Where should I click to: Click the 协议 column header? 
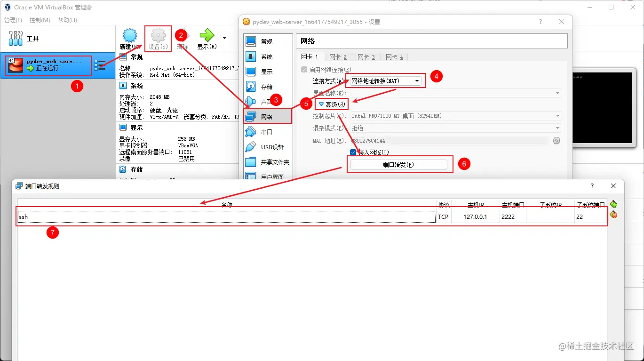(444, 205)
